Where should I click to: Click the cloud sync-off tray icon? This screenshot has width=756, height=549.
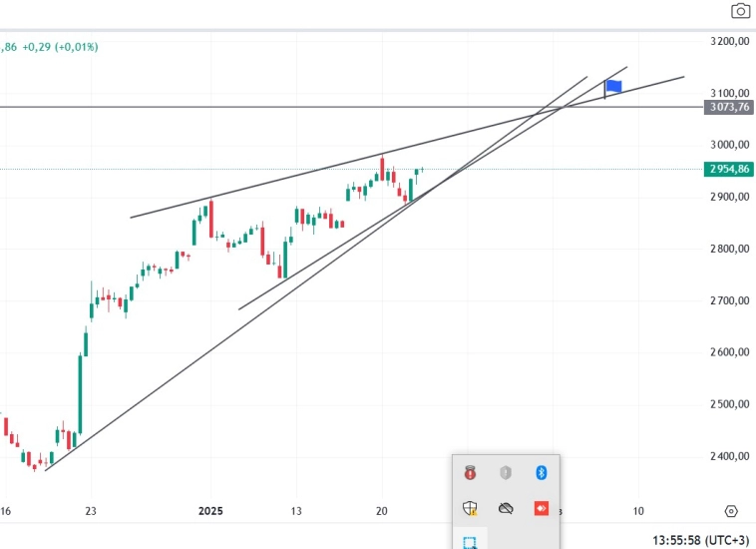pos(506,508)
